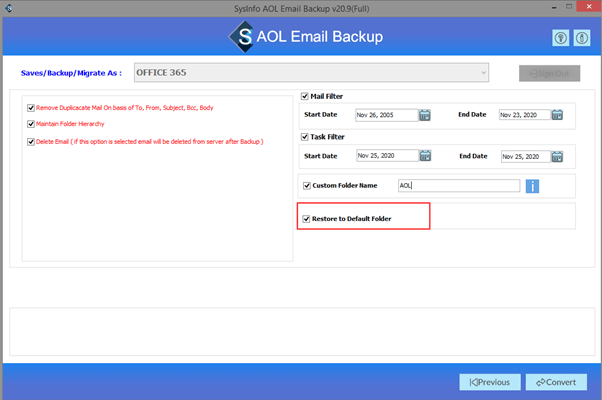
Task: Click the Convert button
Action: click(556, 382)
